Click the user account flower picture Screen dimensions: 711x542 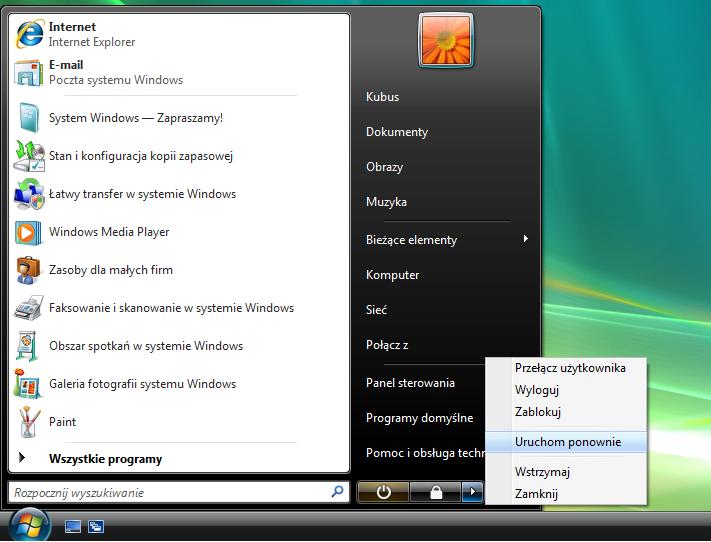[x=446, y=40]
